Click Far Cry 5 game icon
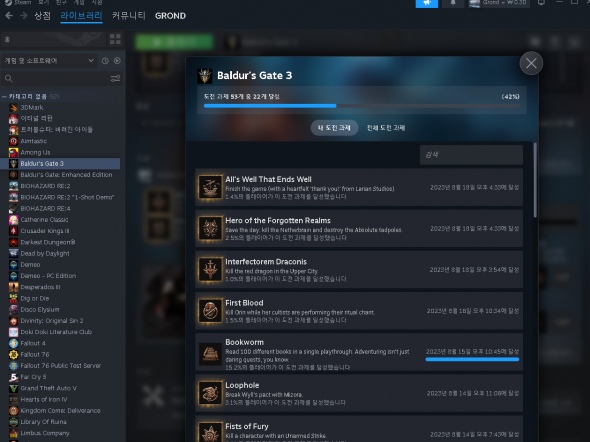Image resolution: width=590 pixels, height=442 pixels. (14, 377)
